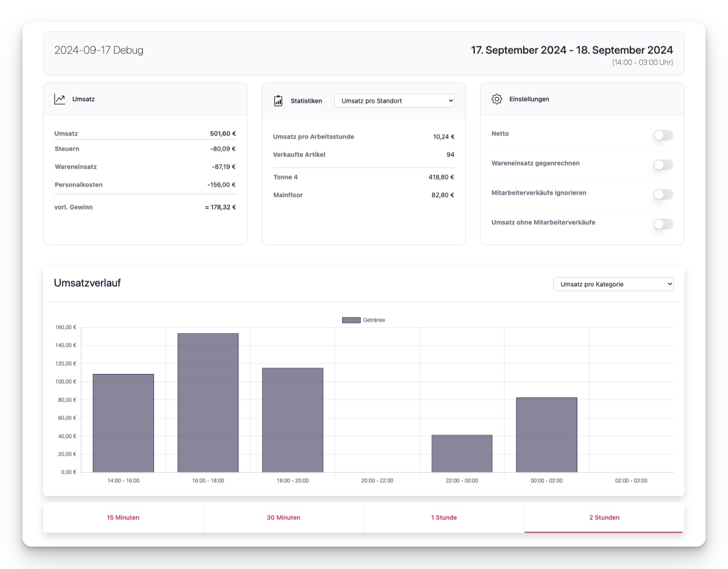The height and width of the screenshot is (569, 728).
Task: Open the Umsatz pro Standort dropdown
Action: click(x=394, y=101)
